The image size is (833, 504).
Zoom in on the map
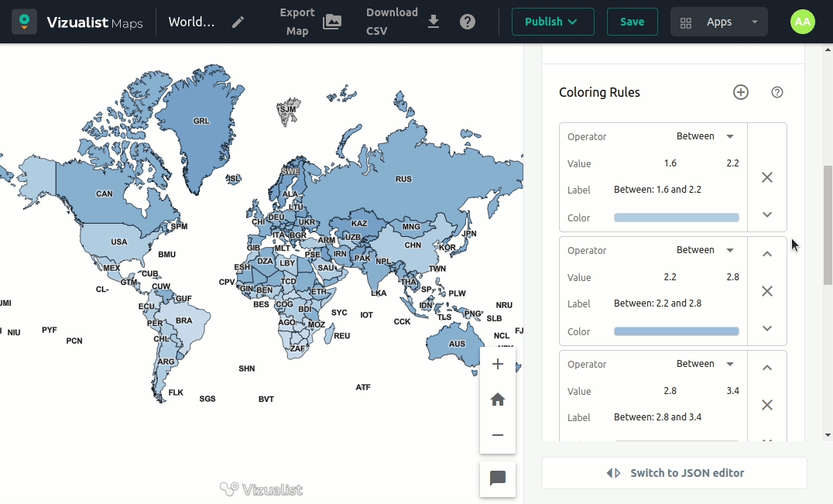498,364
